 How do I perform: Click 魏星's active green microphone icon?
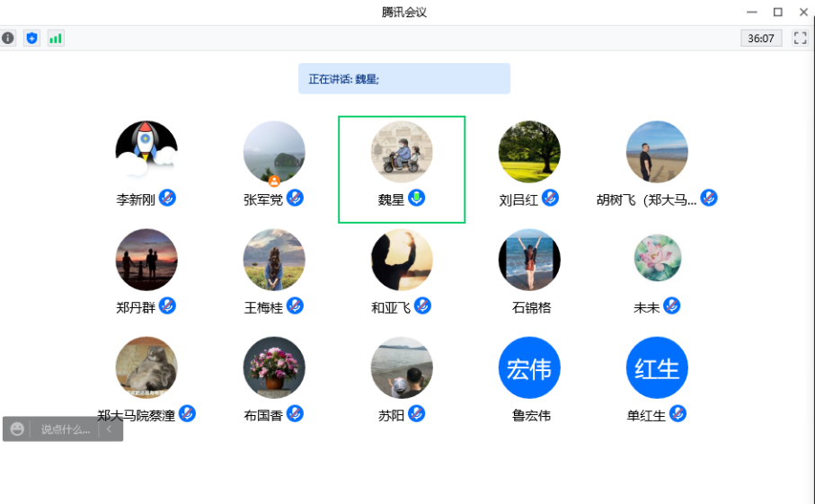pyautogui.click(x=416, y=198)
